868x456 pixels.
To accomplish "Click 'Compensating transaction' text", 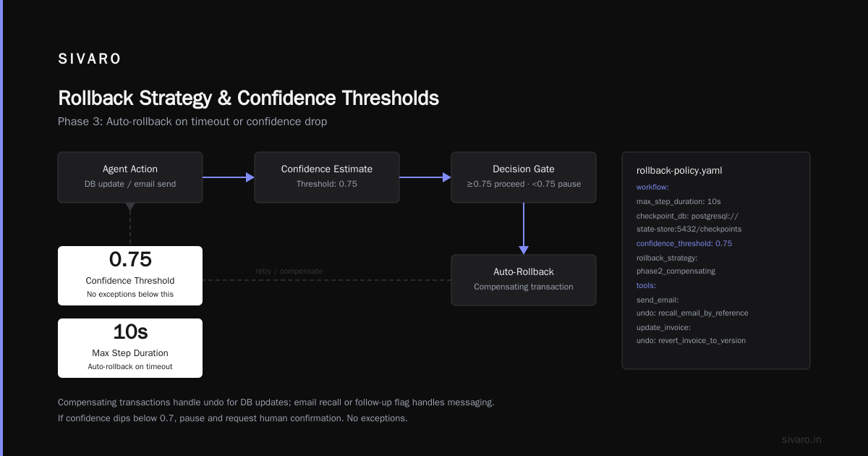I will click(x=524, y=287).
